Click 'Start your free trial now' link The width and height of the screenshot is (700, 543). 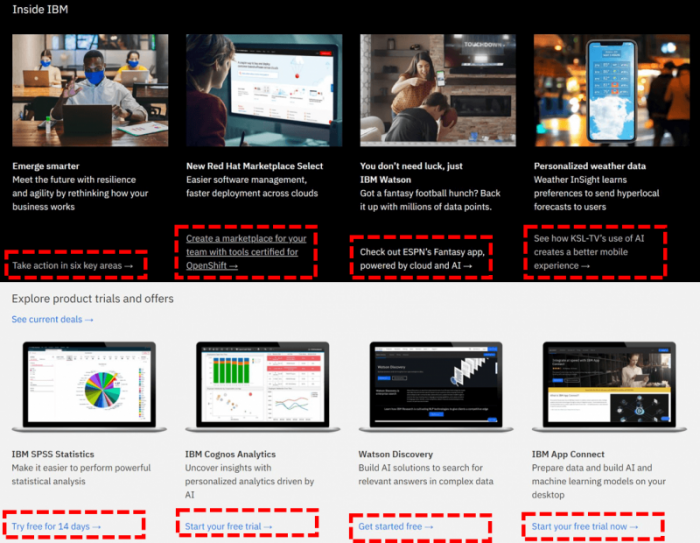tap(584, 526)
